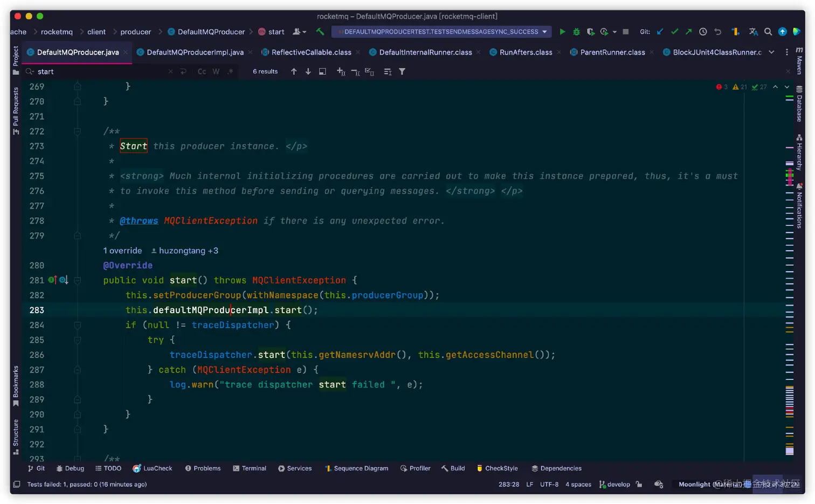This screenshot has height=504, width=815.
Task: Build project with hammer icon
Action: pos(320,32)
